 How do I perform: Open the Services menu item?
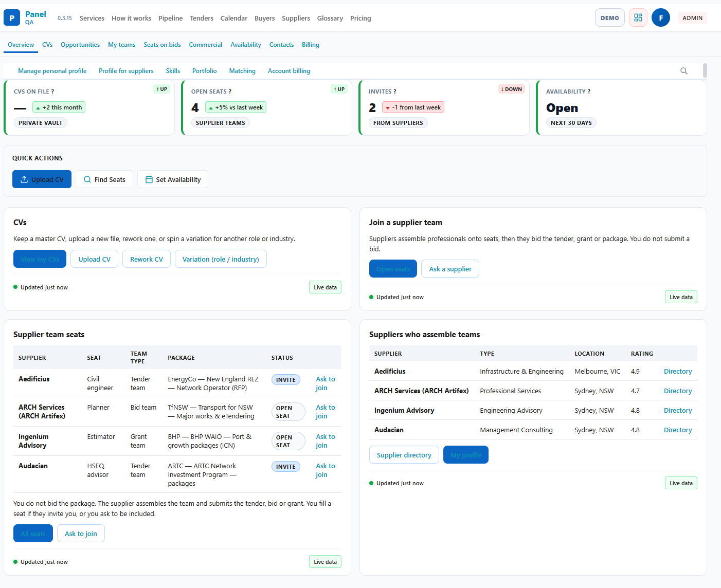[x=92, y=18]
